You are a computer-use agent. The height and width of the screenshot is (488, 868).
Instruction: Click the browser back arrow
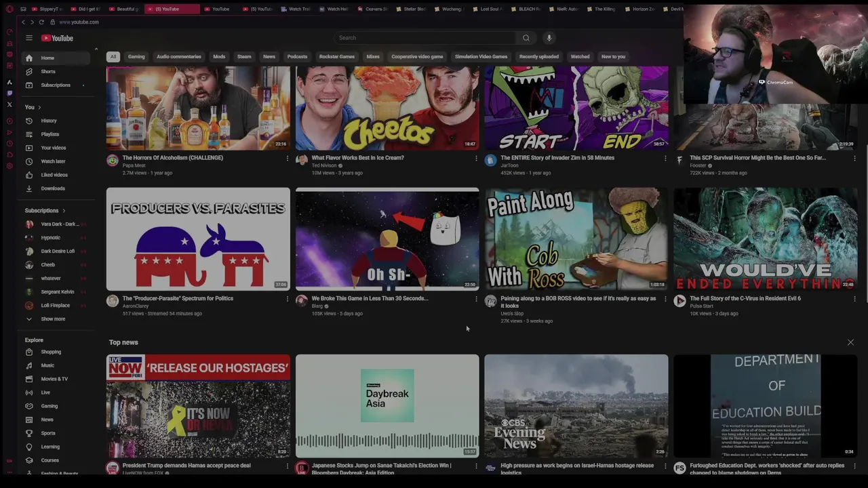[x=23, y=22]
